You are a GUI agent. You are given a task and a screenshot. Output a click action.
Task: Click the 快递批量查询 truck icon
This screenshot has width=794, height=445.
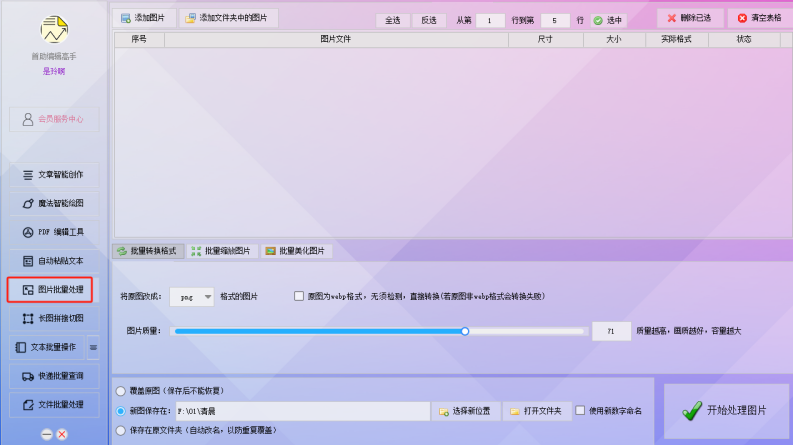pyautogui.click(x=27, y=376)
